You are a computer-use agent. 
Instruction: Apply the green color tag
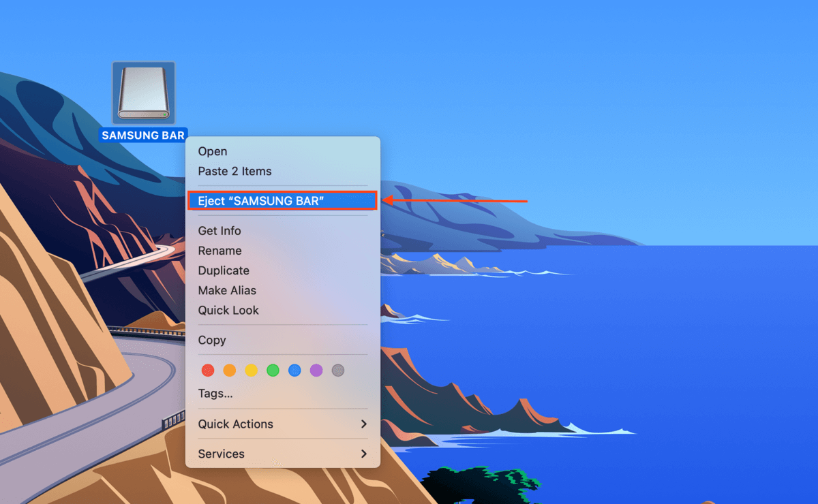click(273, 371)
